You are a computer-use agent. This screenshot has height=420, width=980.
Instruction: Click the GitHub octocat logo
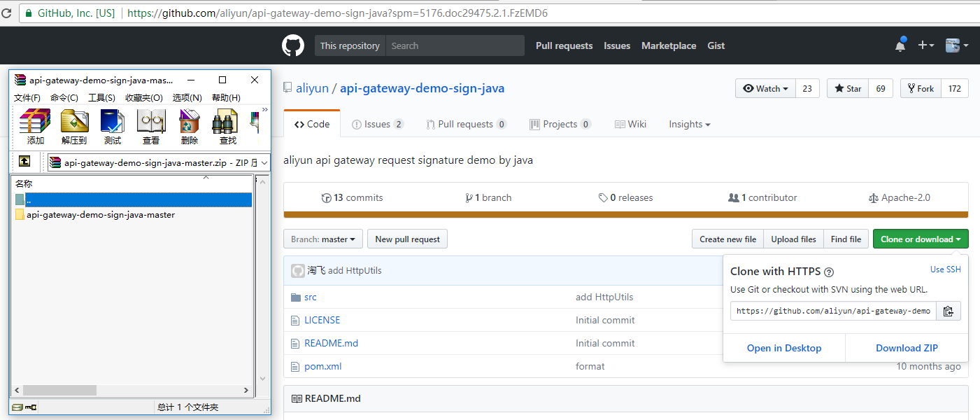tap(293, 45)
